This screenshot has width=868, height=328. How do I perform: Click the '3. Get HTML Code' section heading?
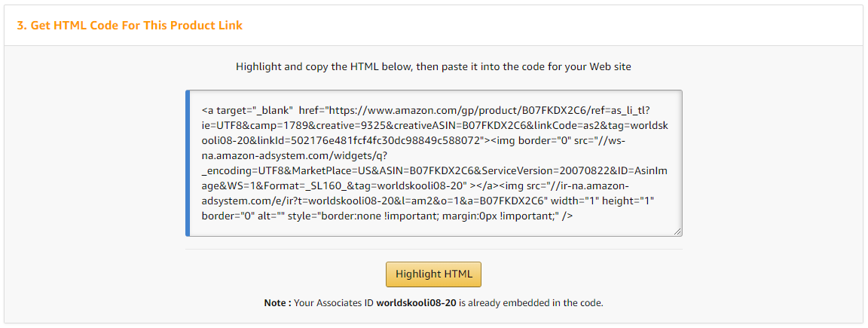pos(130,26)
